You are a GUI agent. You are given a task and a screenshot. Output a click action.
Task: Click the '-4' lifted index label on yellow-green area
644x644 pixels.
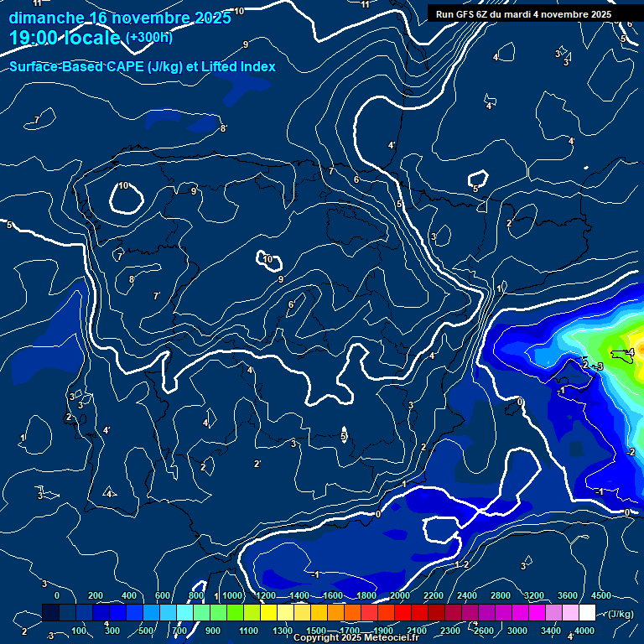point(630,352)
